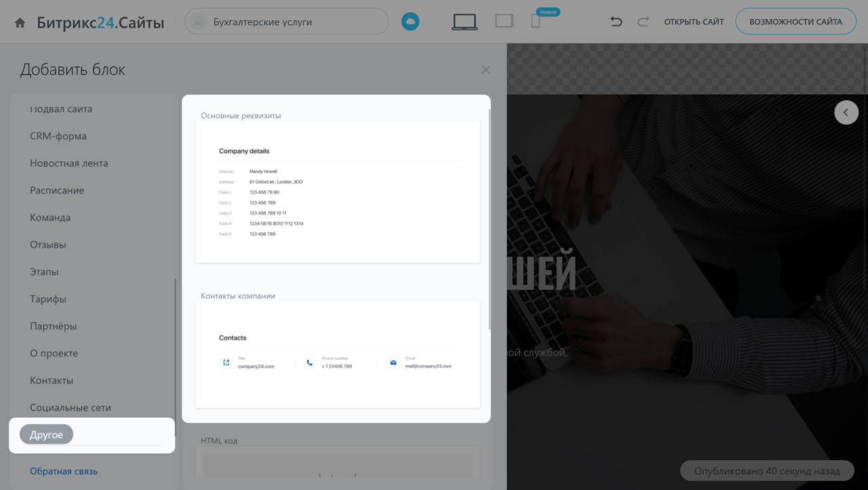The image size is (868, 490).
Task: Click the site thumbnail icon in name field
Action: (199, 22)
